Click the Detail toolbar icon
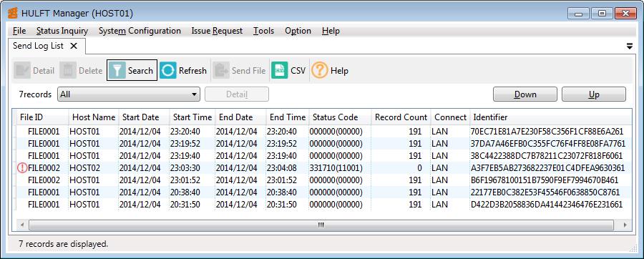Image resolution: width=644 pixels, height=259 pixels. click(22, 71)
